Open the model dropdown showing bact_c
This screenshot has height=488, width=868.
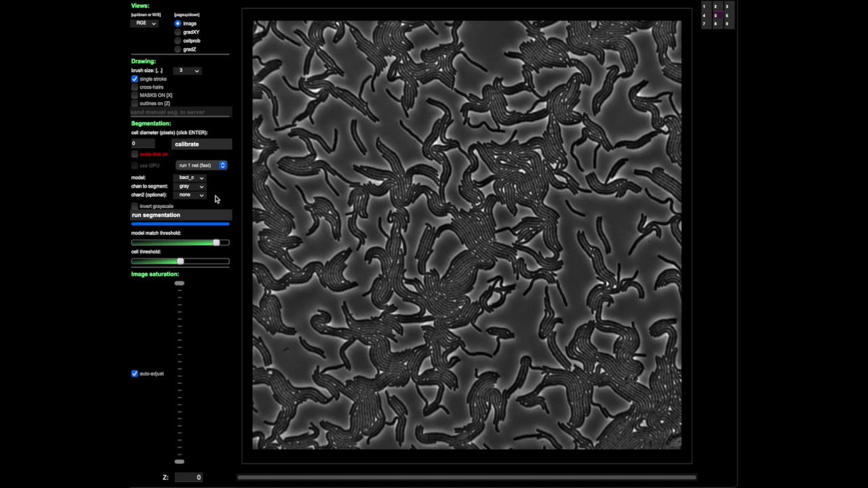(x=190, y=177)
